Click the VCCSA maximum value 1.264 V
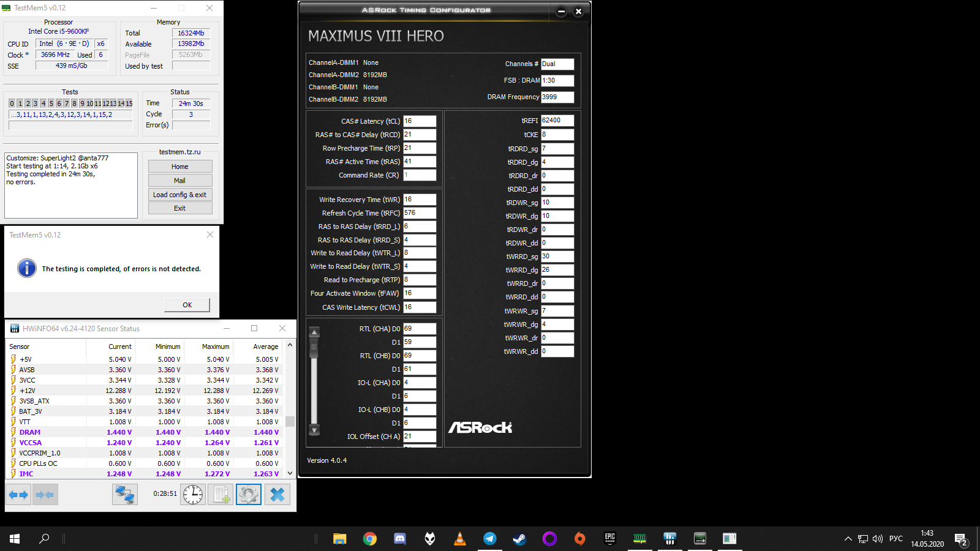This screenshot has width=980, height=551. [x=217, y=443]
